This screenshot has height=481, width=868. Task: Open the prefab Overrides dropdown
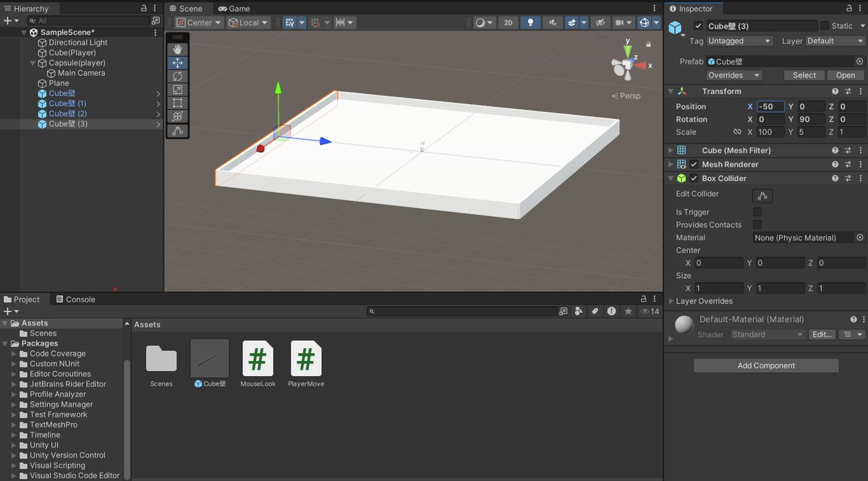[x=733, y=75]
